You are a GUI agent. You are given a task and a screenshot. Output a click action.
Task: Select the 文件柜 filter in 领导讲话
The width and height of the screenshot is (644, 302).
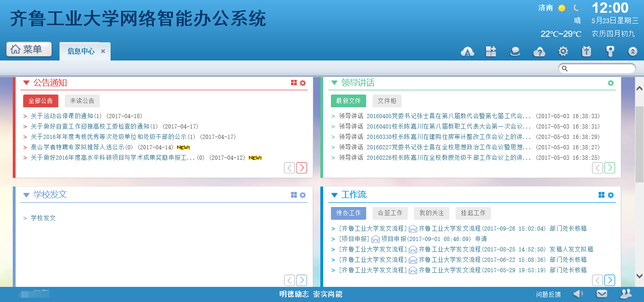pos(387,101)
